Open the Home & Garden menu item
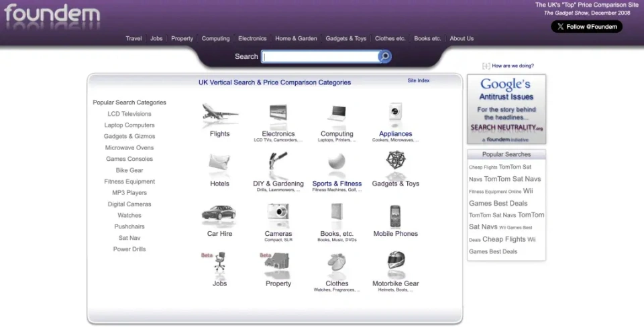644x327 pixels. point(296,39)
